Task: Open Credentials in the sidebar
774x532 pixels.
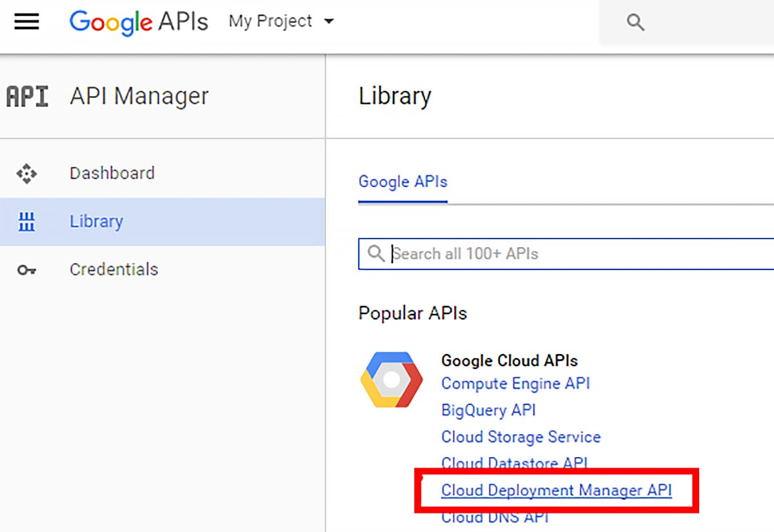Action: [x=114, y=269]
